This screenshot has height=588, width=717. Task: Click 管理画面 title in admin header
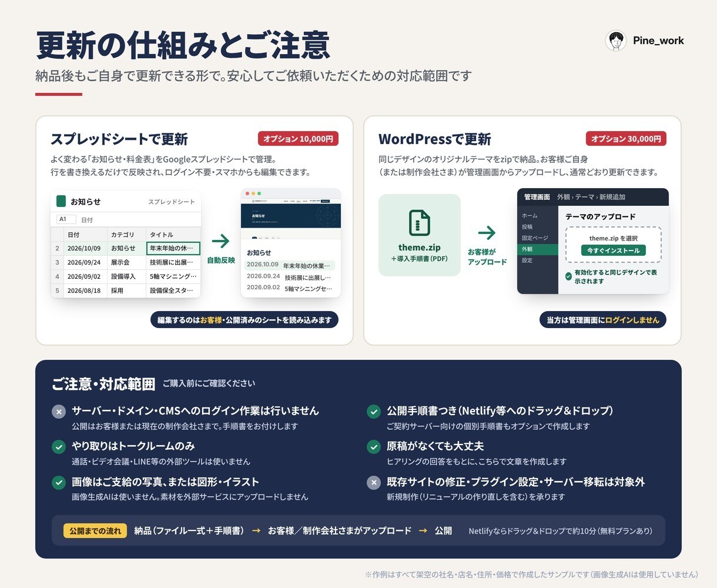[537, 197]
